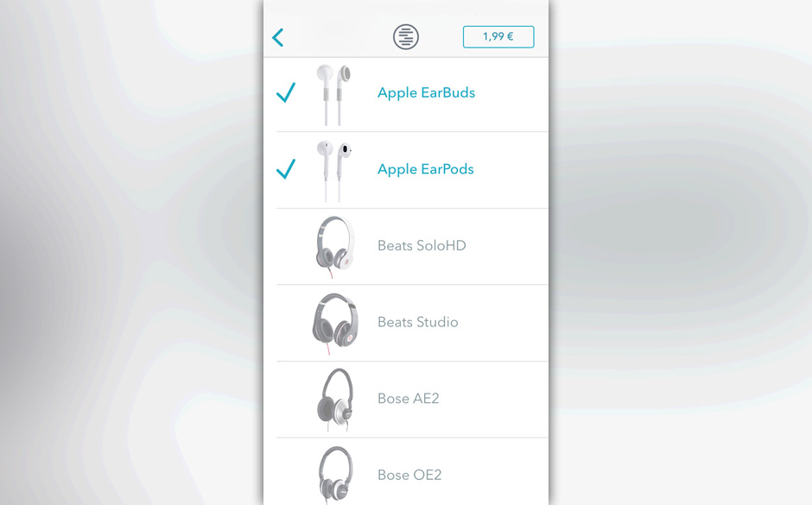The height and width of the screenshot is (505, 812).
Task: Uncheck the Apple EarPods checkmark
Action: (x=286, y=168)
